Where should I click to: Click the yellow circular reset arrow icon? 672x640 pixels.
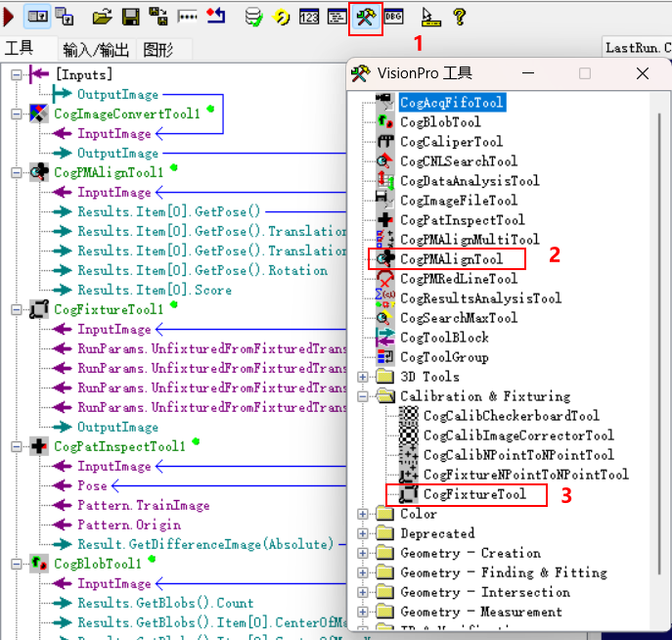(281, 18)
